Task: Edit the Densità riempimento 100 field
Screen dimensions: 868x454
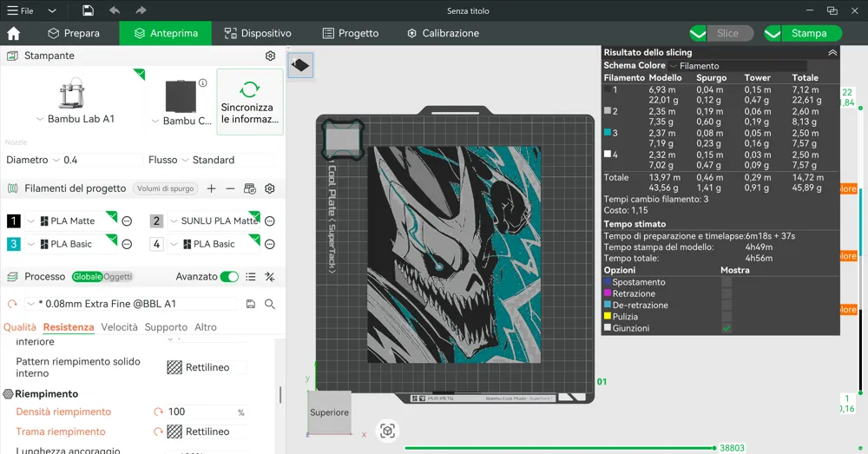Action: [206, 412]
